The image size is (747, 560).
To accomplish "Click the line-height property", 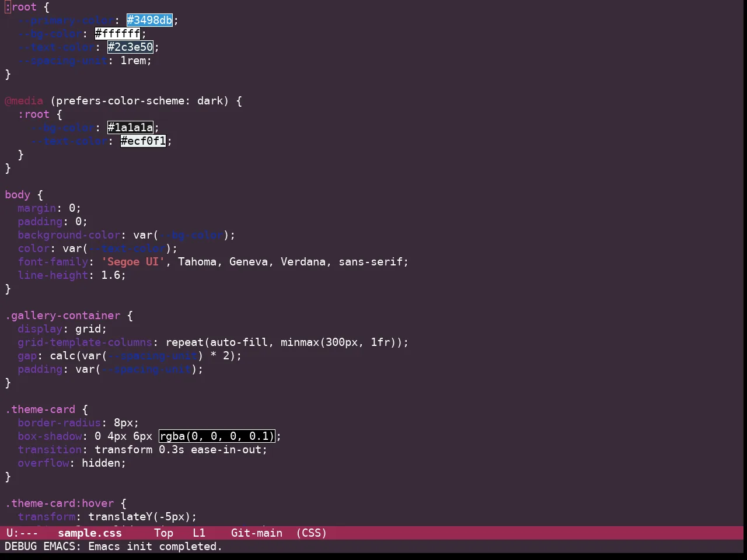I will pyautogui.click(x=53, y=275).
